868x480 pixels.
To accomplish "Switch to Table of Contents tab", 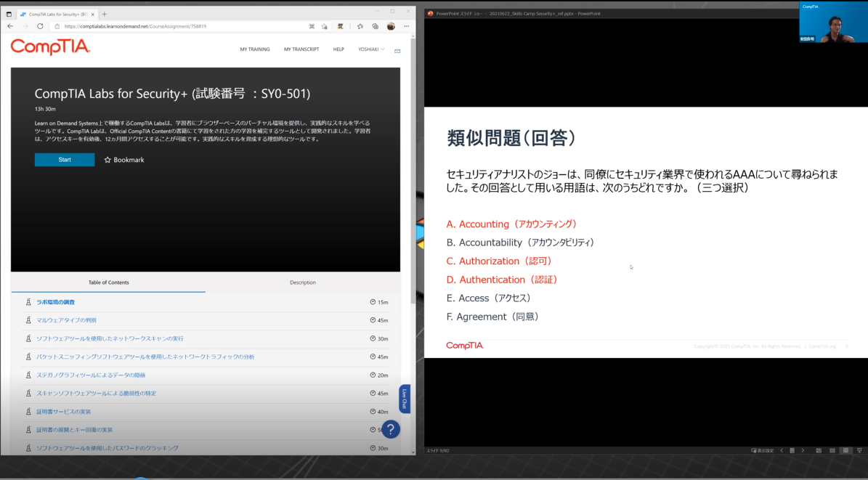I will pos(108,282).
